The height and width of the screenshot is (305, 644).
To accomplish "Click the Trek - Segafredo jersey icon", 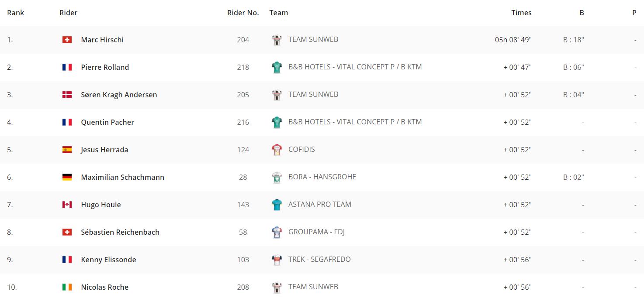I will (277, 260).
